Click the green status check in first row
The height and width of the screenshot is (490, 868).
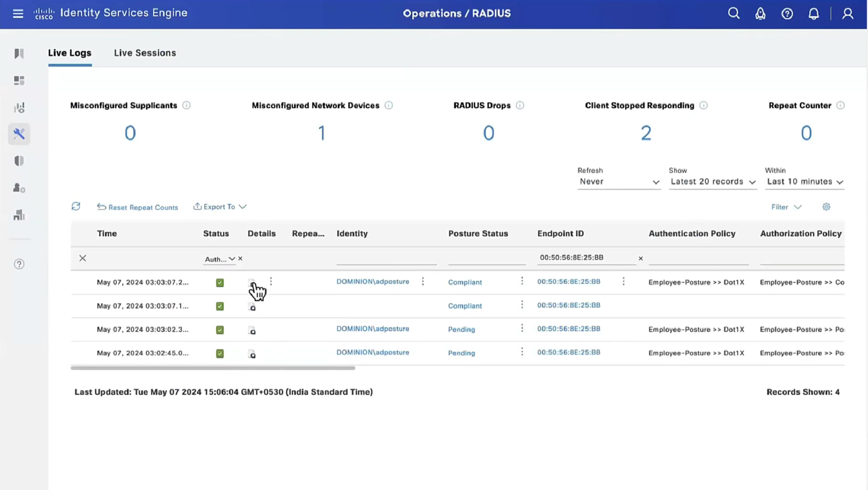tap(220, 283)
